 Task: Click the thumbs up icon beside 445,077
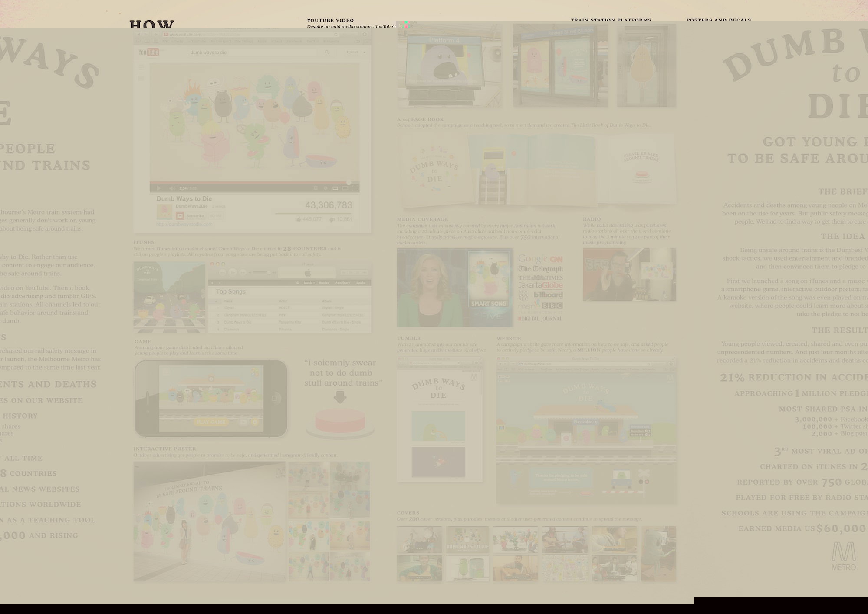coord(298,219)
